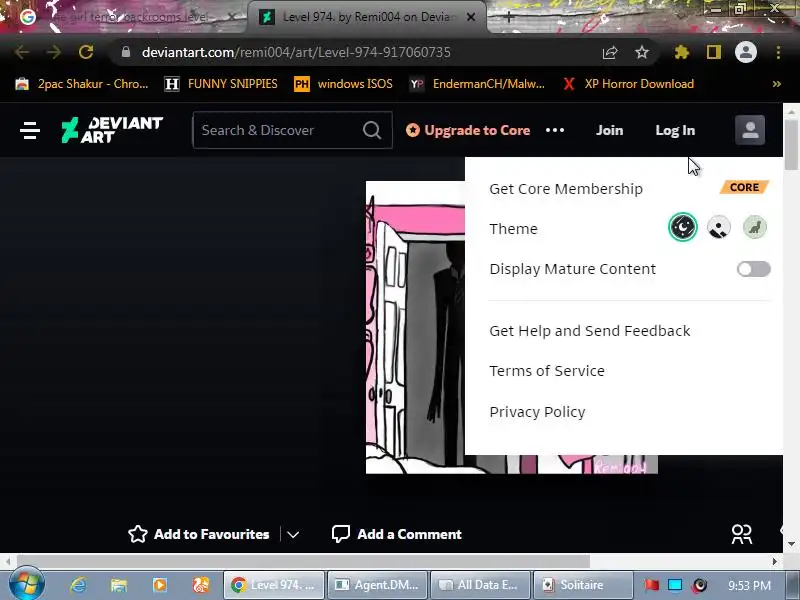Open Chrome profile icon

pyautogui.click(x=745, y=52)
